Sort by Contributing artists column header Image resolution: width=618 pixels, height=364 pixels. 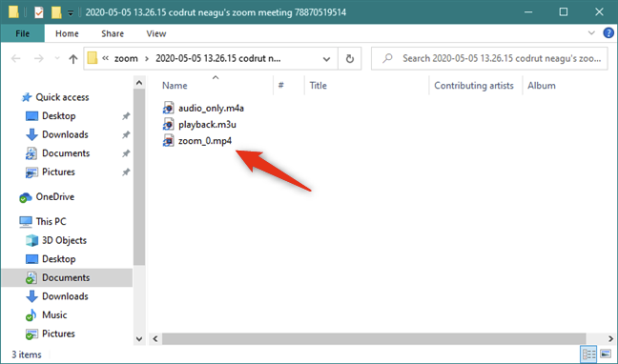(x=475, y=86)
